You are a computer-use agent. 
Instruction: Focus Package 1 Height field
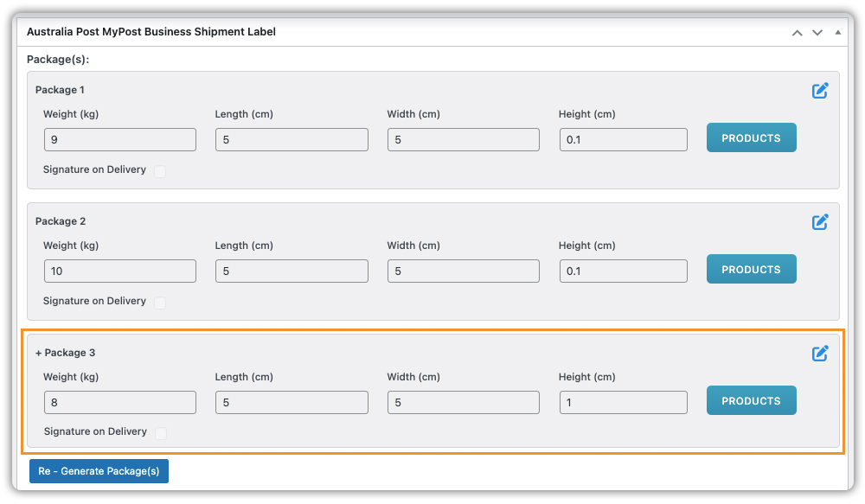624,139
